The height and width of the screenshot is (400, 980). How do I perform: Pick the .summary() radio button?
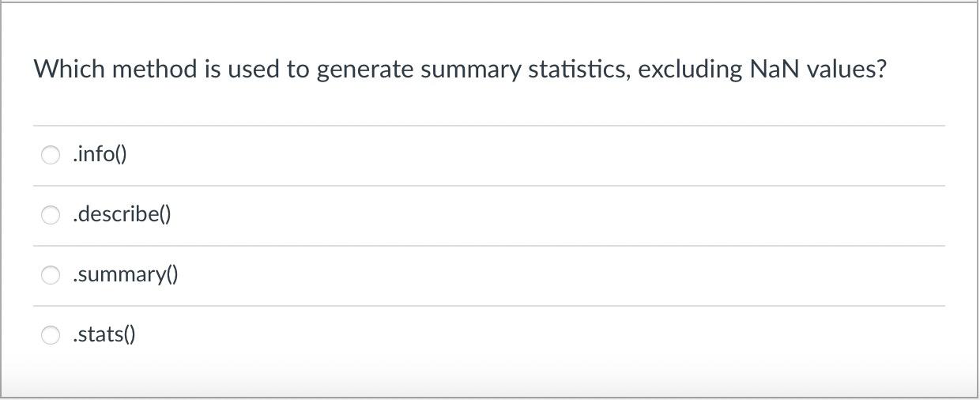coord(51,275)
